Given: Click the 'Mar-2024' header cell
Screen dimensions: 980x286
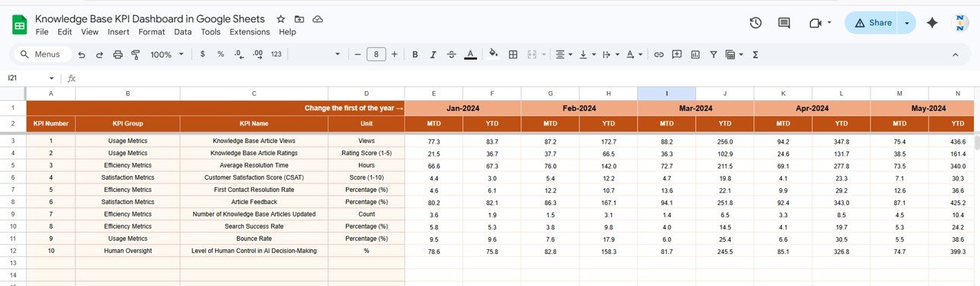Looking at the screenshot, I should click(695, 109).
